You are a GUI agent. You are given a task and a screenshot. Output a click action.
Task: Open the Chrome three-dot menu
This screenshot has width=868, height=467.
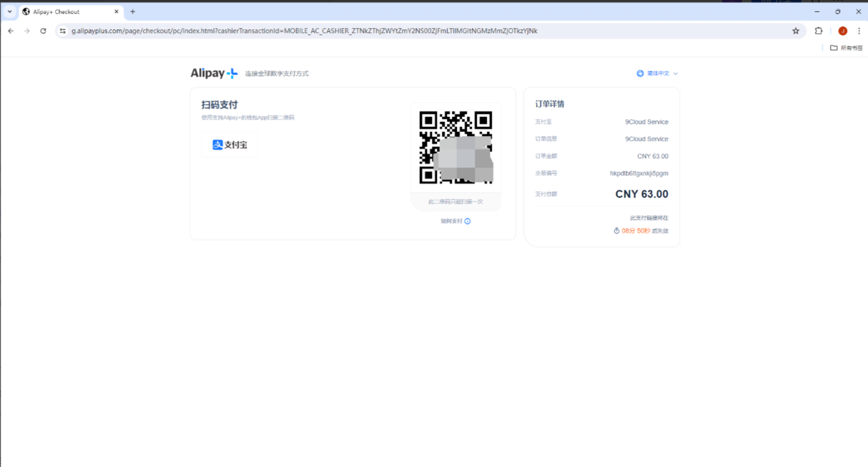(x=859, y=31)
